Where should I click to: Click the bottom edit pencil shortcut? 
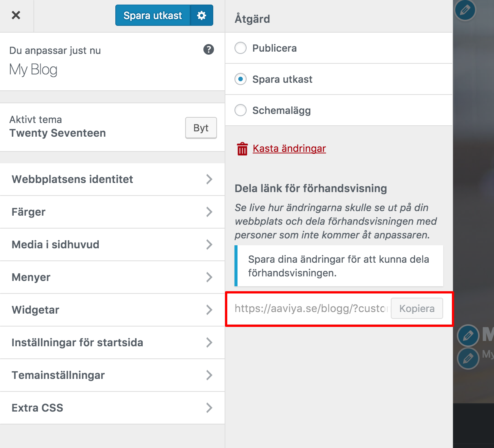[x=468, y=358]
